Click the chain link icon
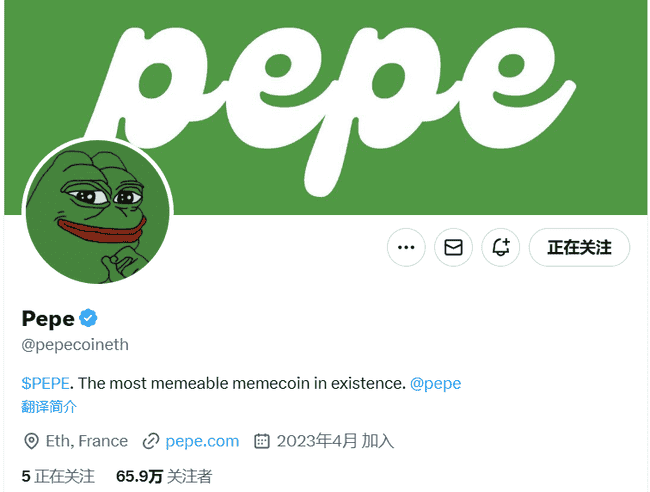The height and width of the screenshot is (492, 650). tap(152, 441)
